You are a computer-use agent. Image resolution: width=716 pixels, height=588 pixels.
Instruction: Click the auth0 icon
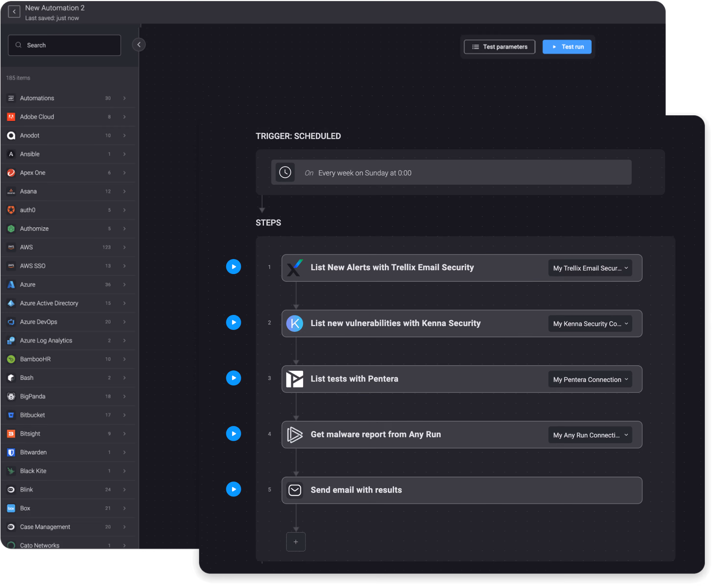click(x=11, y=211)
